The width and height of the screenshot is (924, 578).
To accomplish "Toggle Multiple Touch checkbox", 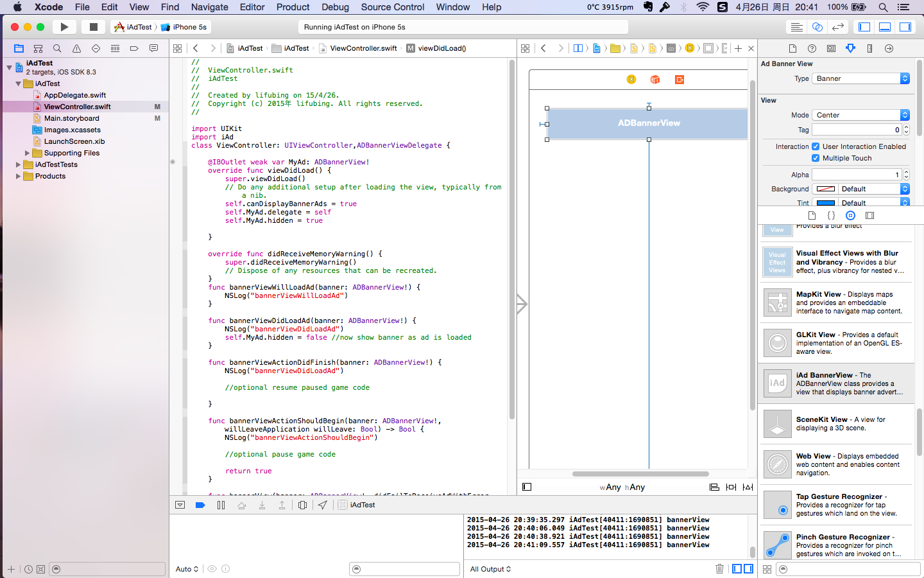I will coord(816,158).
